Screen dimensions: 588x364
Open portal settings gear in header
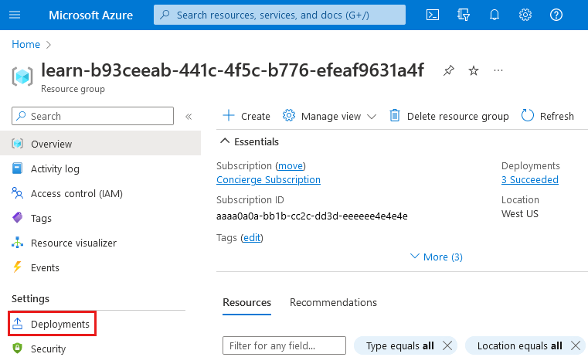click(525, 15)
